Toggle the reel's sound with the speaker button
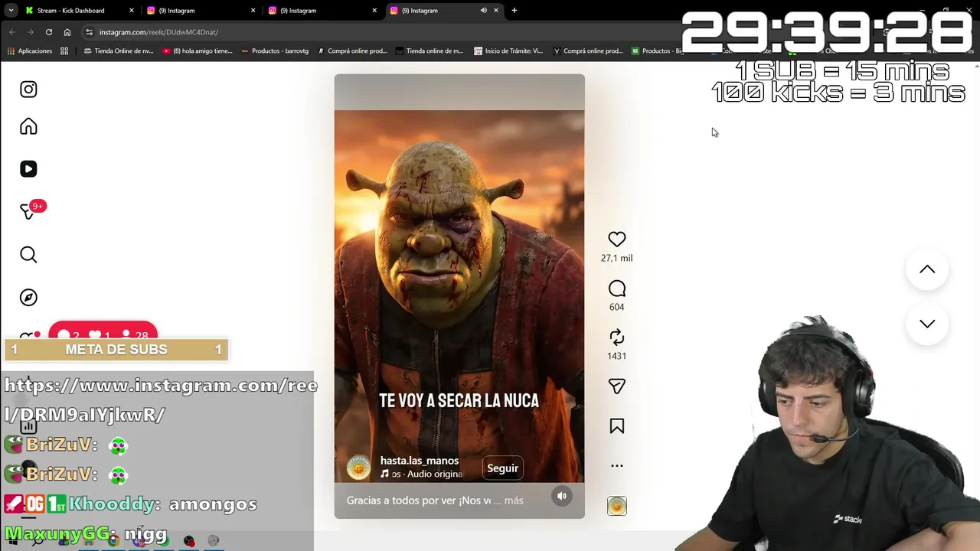980x551 pixels. point(562,496)
